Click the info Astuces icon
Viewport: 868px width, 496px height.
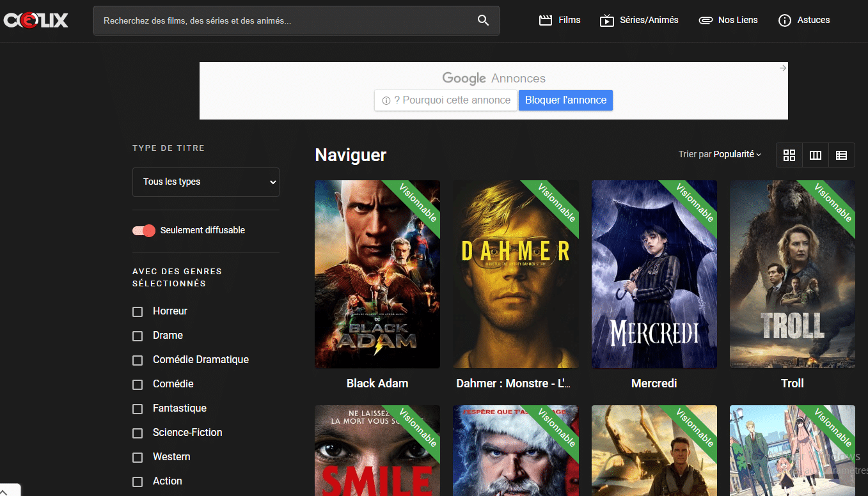pyautogui.click(x=784, y=20)
